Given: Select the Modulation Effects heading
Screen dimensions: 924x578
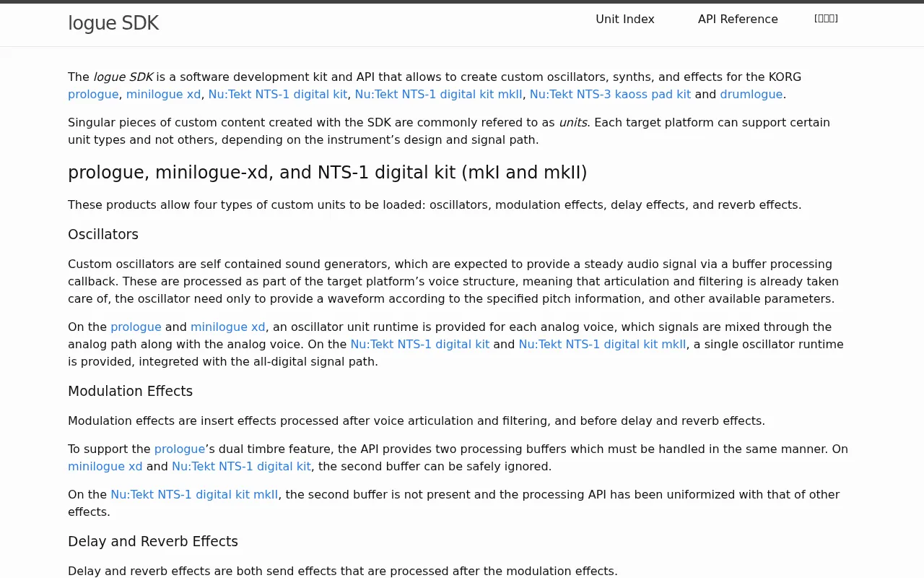Looking at the screenshot, I should [x=131, y=392].
